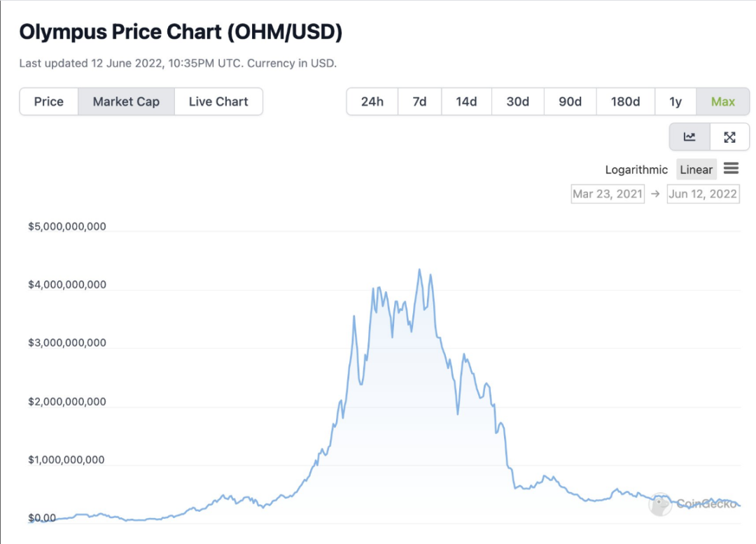756x544 pixels.
Task: Edit the Mar 23, 2021 start date
Action: (608, 194)
